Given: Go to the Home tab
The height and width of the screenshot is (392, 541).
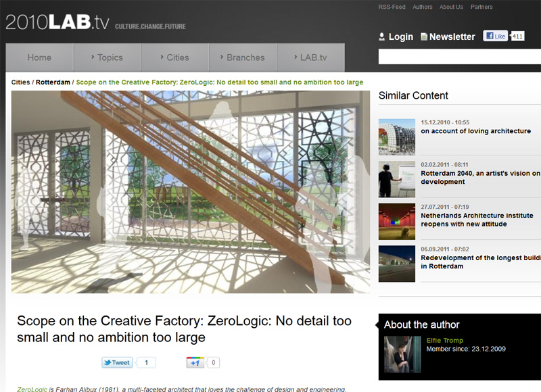Looking at the screenshot, I should pos(39,57).
